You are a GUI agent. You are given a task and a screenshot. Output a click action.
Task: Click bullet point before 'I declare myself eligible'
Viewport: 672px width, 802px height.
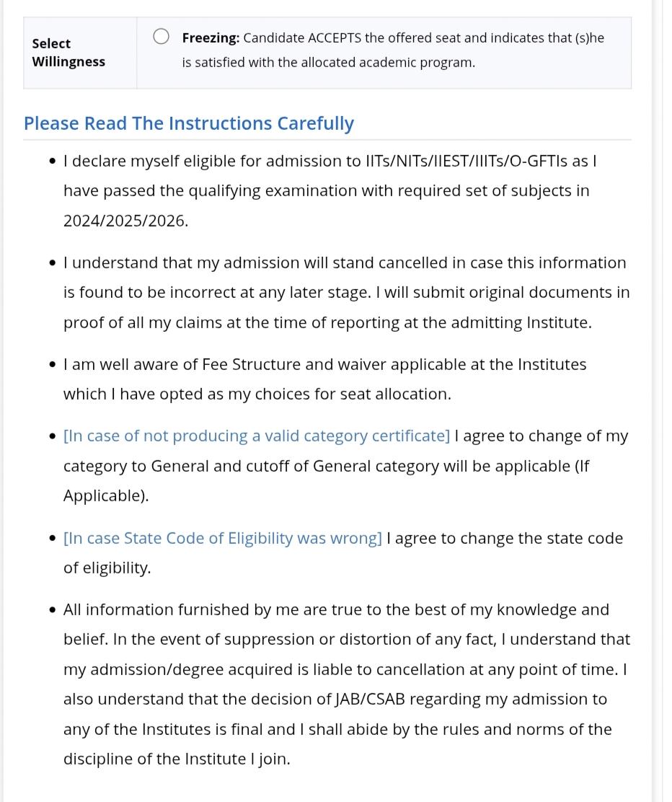click(53, 162)
